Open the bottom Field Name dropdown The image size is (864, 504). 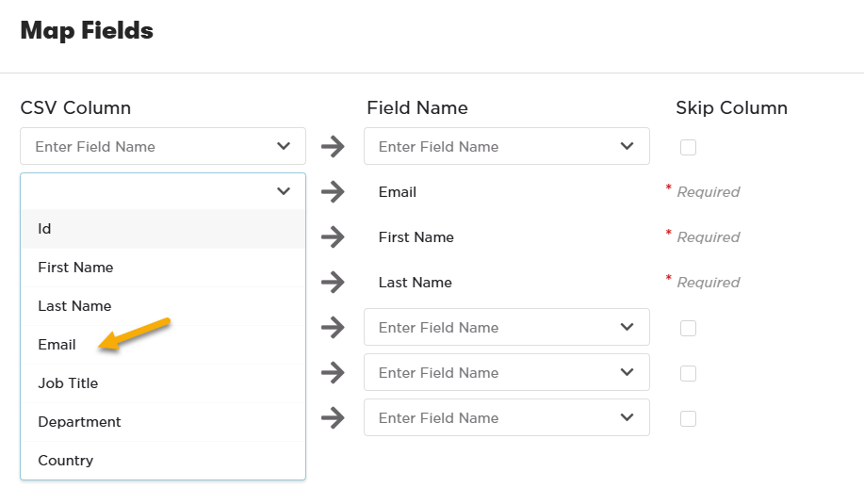507,418
